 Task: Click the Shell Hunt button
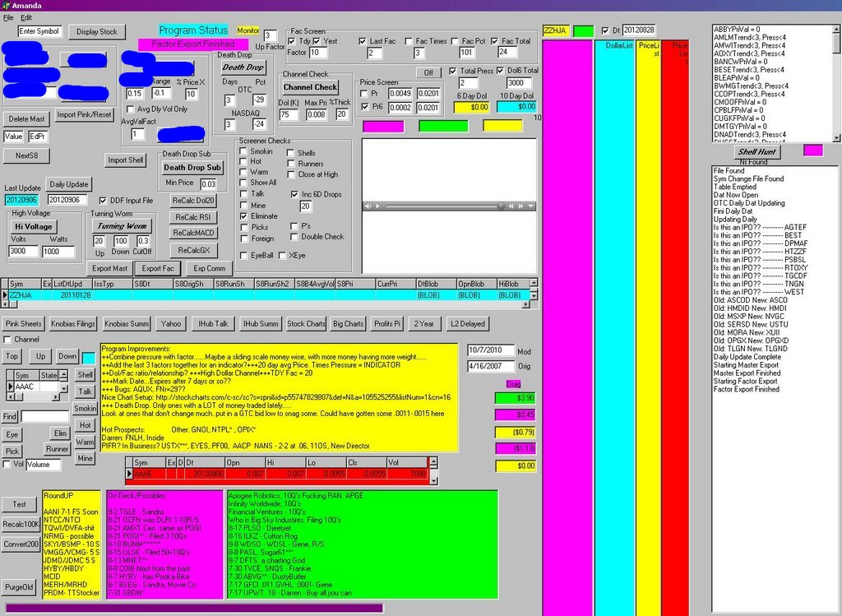click(x=756, y=151)
